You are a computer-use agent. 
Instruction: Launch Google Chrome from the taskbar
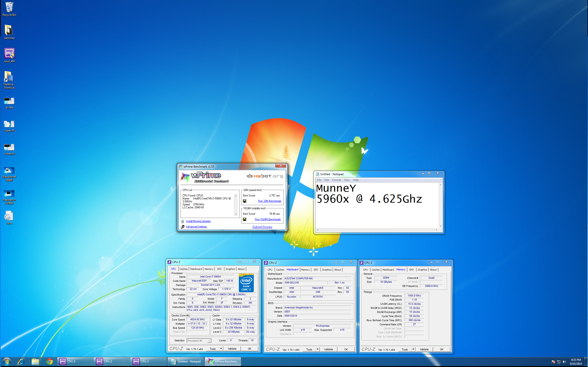click(x=50, y=362)
